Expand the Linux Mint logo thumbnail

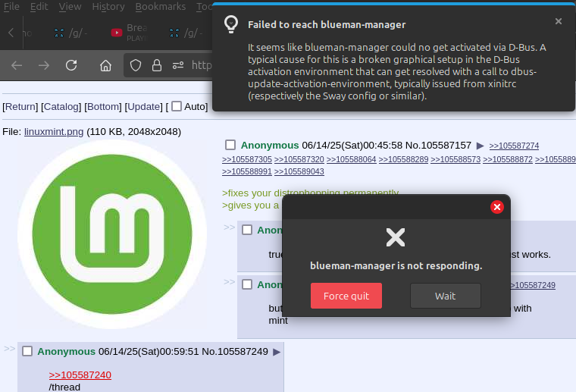tap(112, 234)
